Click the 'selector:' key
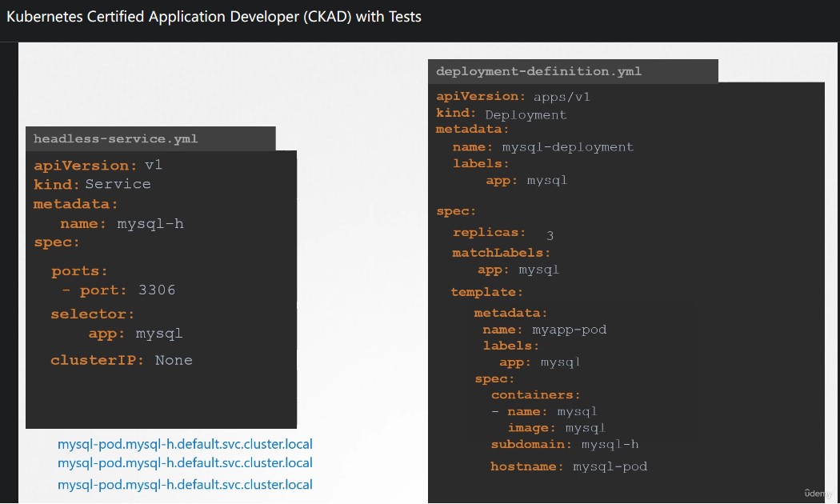Screen dimensions: 840x504 pos(92,314)
